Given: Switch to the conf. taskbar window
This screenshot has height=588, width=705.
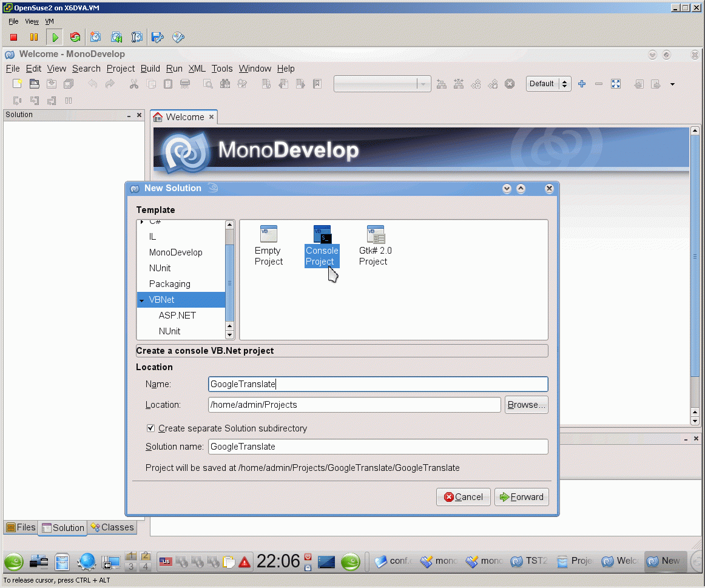Looking at the screenshot, I should pyautogui.click(x=393, y=561).
